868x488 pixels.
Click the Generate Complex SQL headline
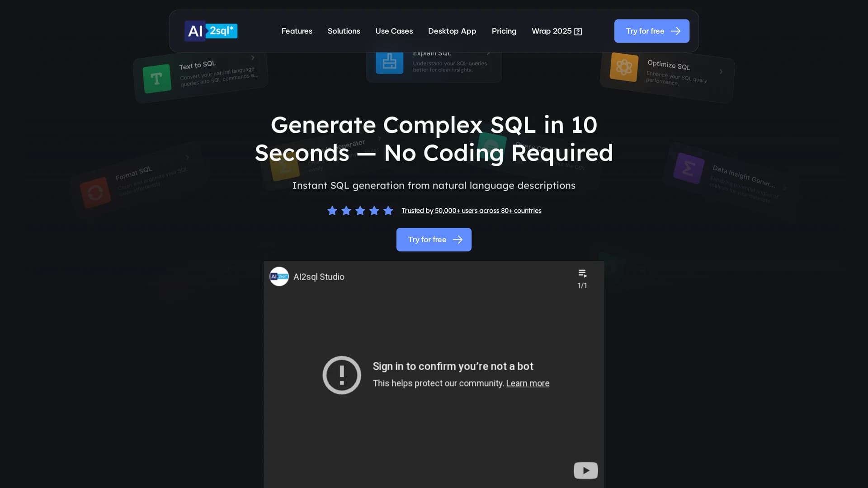tap(434, 139)
